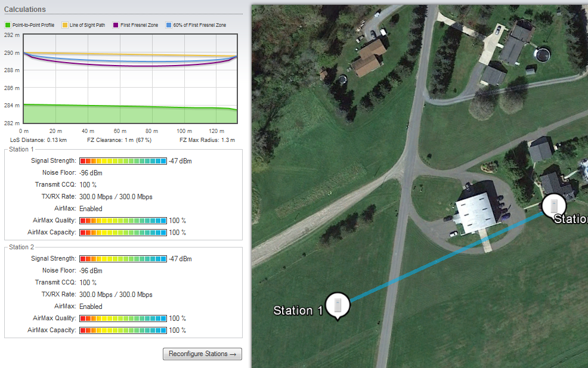
Task: Click Station 2 AirMax Capacity bar
Action: (123, 330)
